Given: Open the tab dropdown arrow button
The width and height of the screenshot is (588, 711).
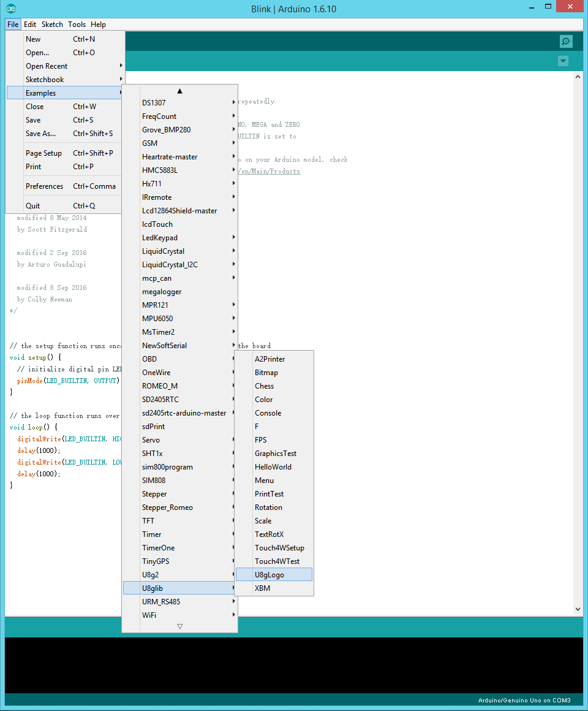Looking at the screenshot, I should point(563,61).
